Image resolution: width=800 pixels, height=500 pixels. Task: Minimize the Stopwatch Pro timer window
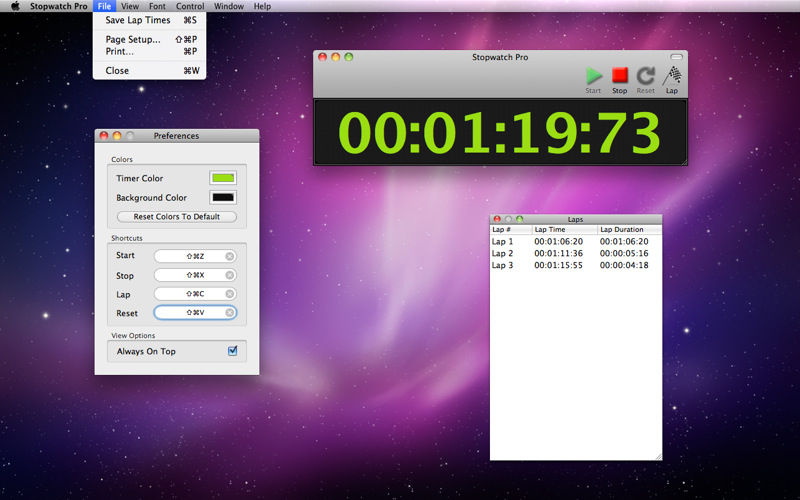pos(336,57)
